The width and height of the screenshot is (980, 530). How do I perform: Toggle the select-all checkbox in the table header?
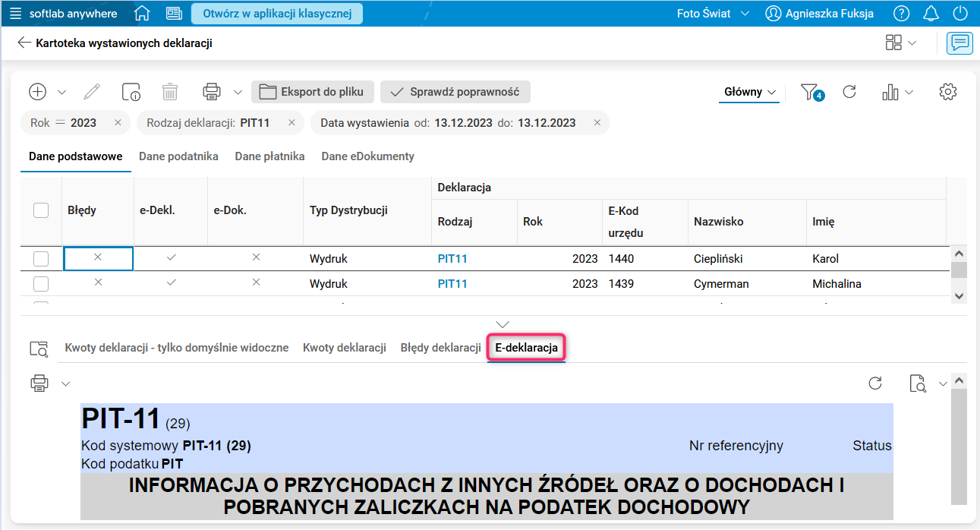click(x=41, y=210)
